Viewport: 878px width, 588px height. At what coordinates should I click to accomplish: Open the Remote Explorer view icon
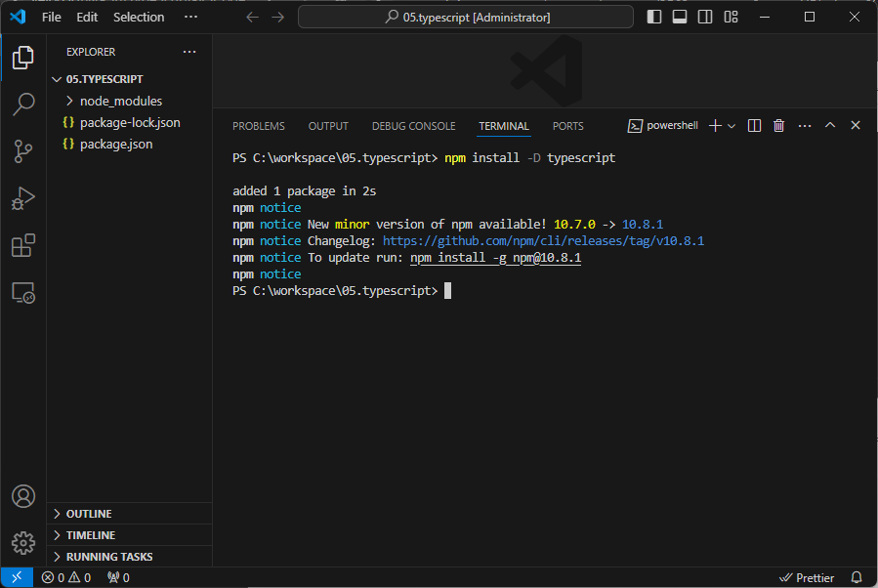click(23, 292)
